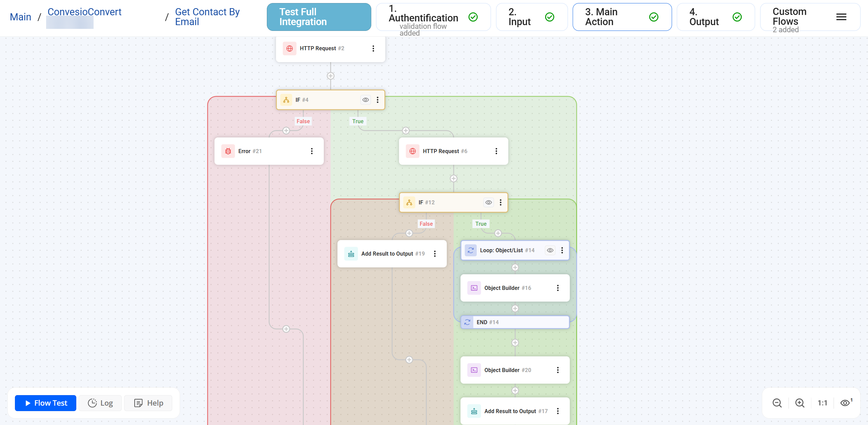This screenshot has height=425, width=868.
Task: Switch to the 4. Output step tab
Action: click(x=715, y=17)
